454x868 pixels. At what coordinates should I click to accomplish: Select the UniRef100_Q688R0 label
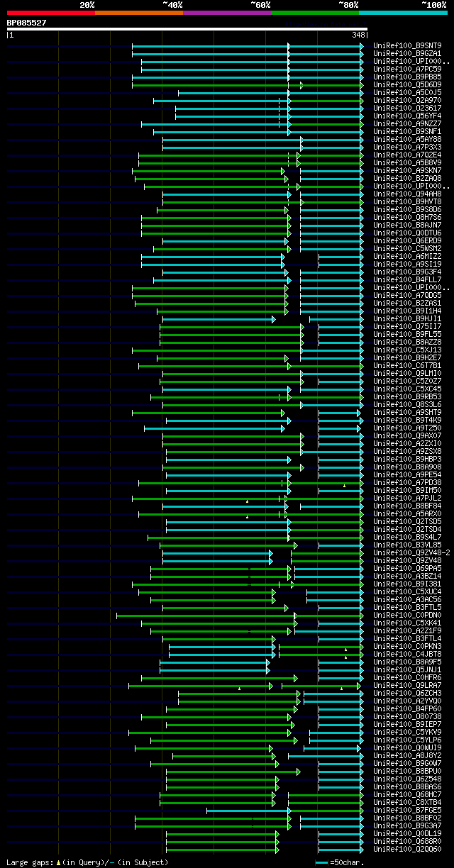point(407,841)
